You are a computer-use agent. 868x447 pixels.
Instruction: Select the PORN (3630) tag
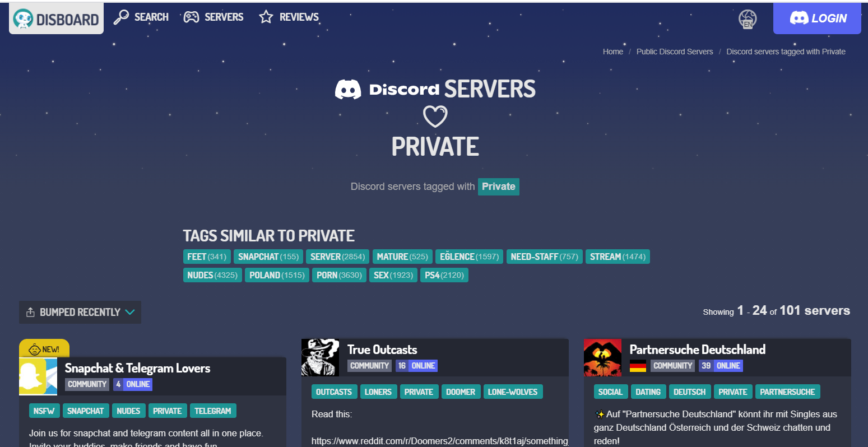(339, 275)
